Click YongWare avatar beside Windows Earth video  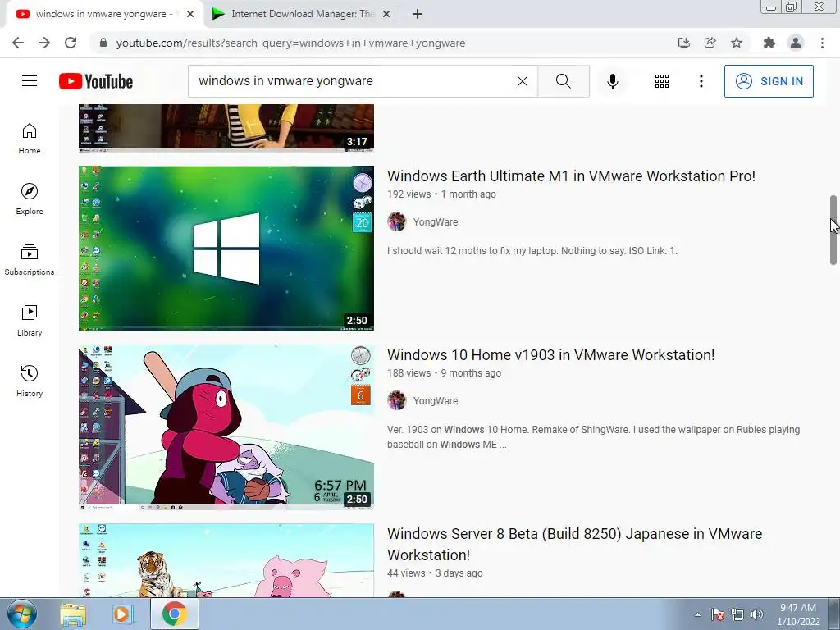pyautogui.click(x=397, y=221)
